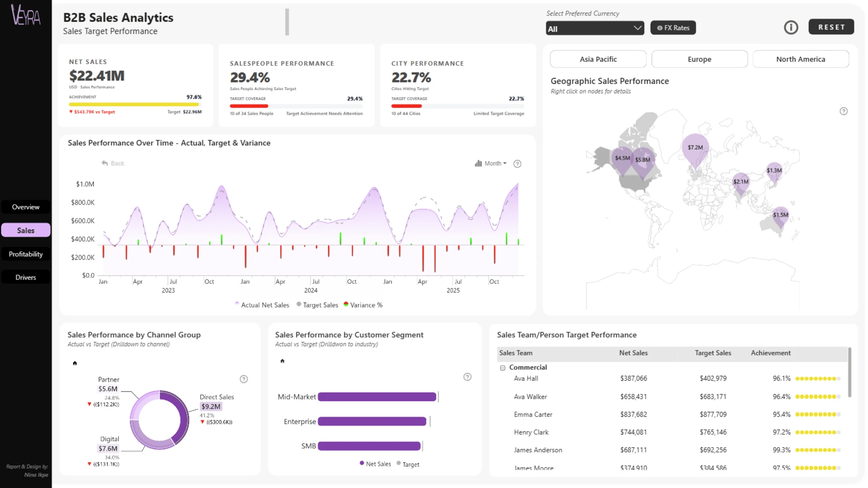Select the SMB bar
Viewport: 868px width, 488px height.
[x=369, y=446]
